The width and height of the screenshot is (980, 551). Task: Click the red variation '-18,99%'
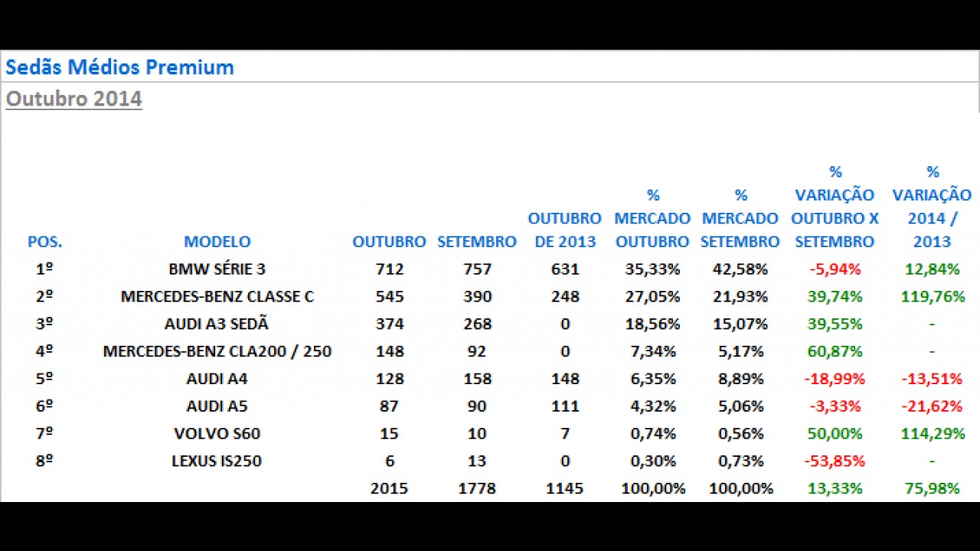tap(835, 379)
